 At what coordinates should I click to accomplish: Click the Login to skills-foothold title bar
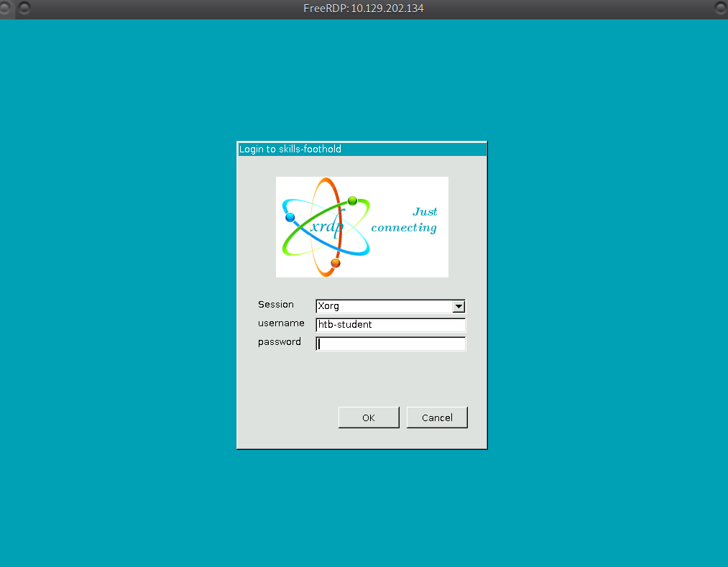click(362, 149)
